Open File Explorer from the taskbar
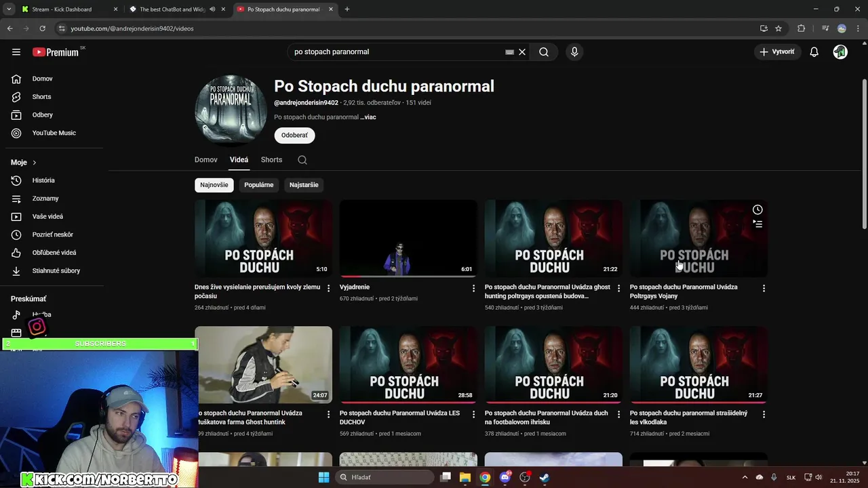 click(x=465, y=477)
